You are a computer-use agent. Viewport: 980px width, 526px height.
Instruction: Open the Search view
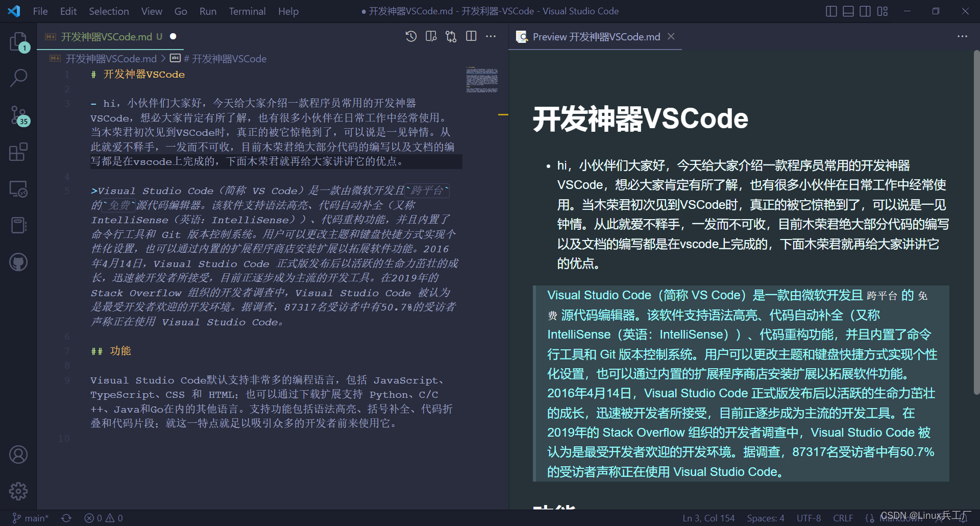point(18,78)
